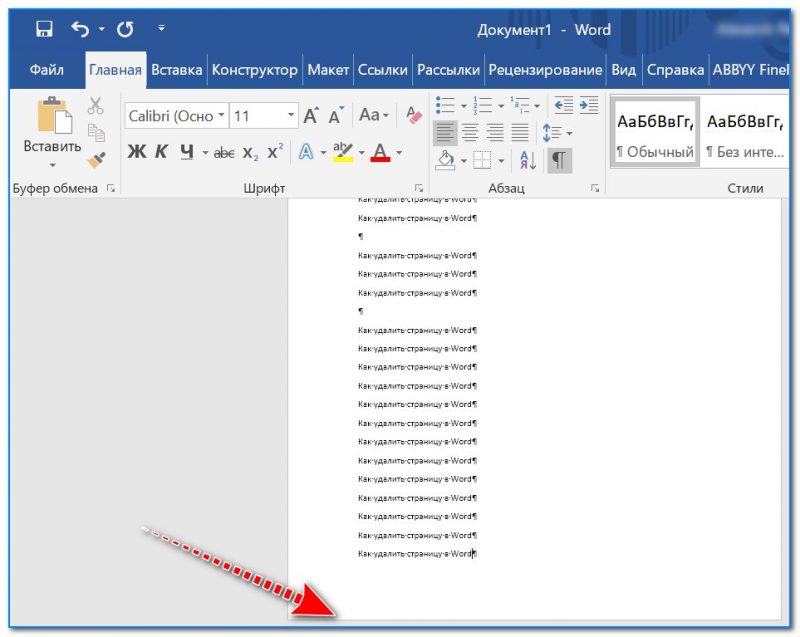
Task: Sort text with АЯ icon
Action: (528, 160)
